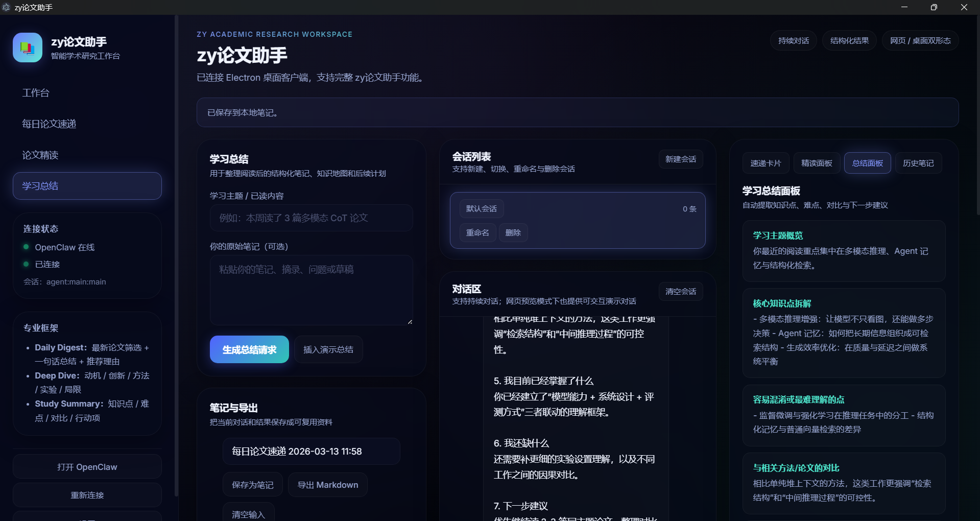The width and height of the screenshot is (980, 521).
Task: Click 与相关方法/论文的对比 heading
Action: tap(796, 468)
